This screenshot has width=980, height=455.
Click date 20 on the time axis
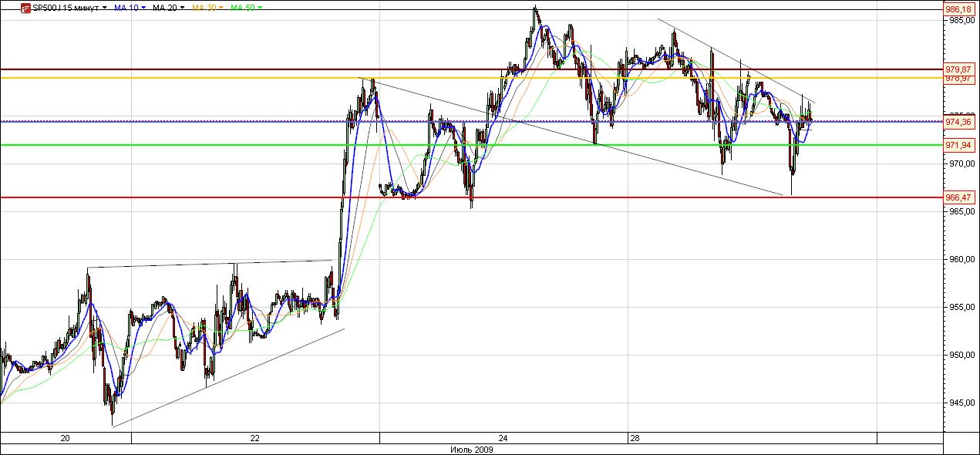point(66,439)
